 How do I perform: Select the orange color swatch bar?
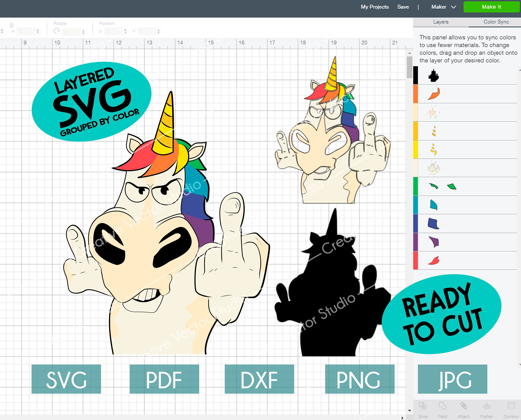coord(416,94)
